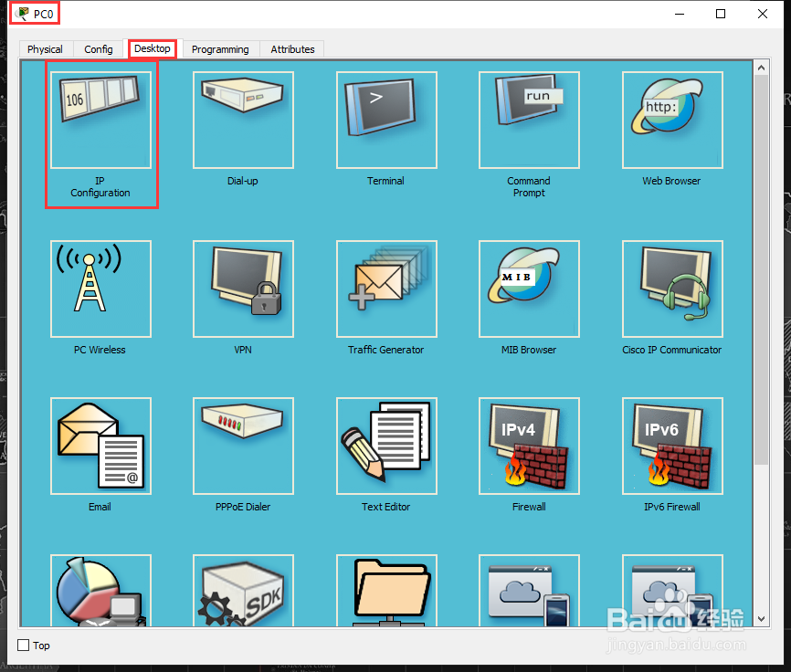
Task: Select the Desktop tab
Action: pos(153,49)
